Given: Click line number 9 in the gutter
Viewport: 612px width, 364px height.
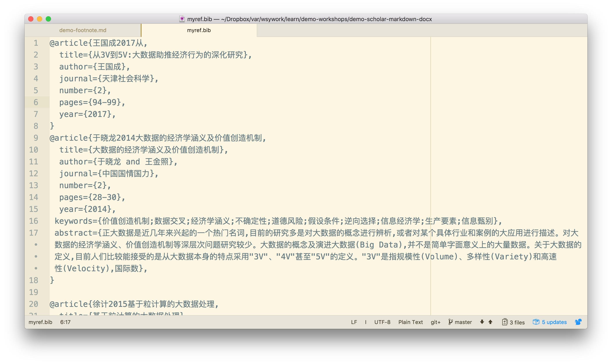Looking at the screenshot, I should (x=36, y=138).
